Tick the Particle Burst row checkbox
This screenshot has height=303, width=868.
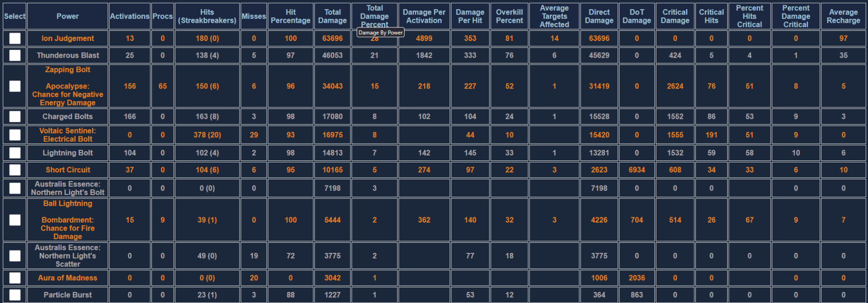pyautogui.click(x=15, y=295)
